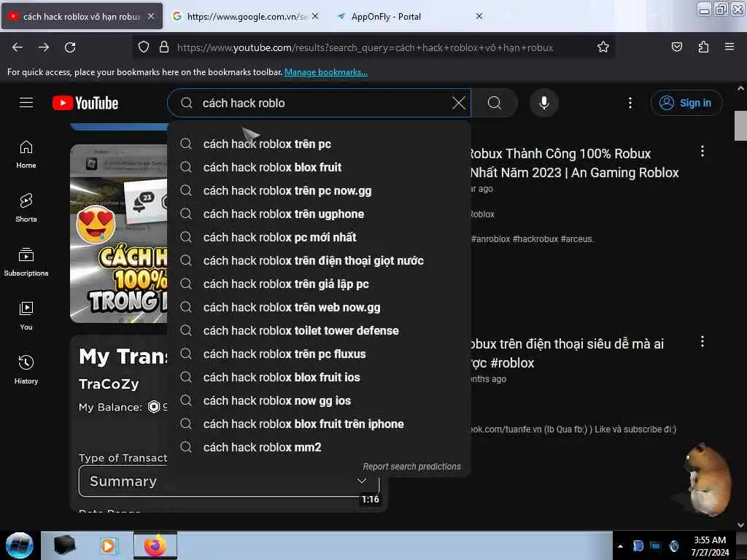Start voice search with microphone icon
The height and width of the screenshot is (560, 747).
[543, 103]
